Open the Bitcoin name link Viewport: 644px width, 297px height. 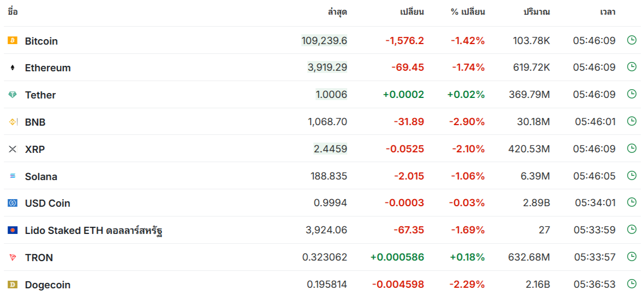41,41
